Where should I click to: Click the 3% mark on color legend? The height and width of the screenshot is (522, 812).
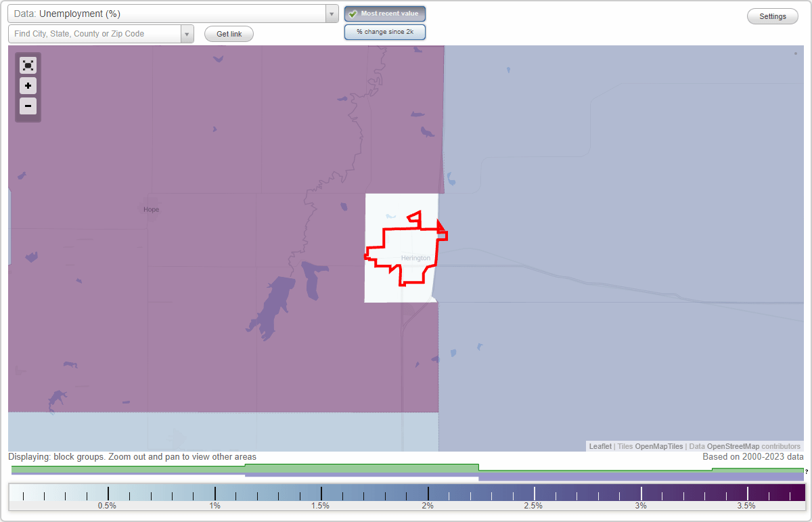tap(641, 506)
